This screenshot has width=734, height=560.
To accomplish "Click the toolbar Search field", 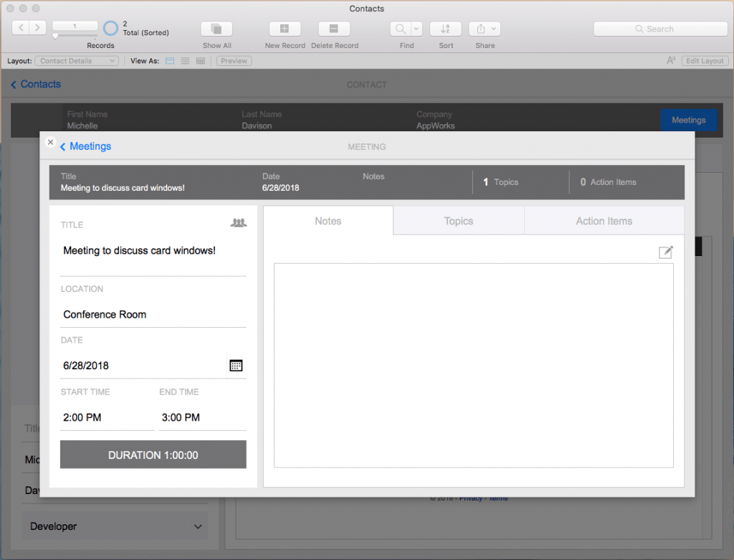I will pyautogui.click(x=660, y=29).
